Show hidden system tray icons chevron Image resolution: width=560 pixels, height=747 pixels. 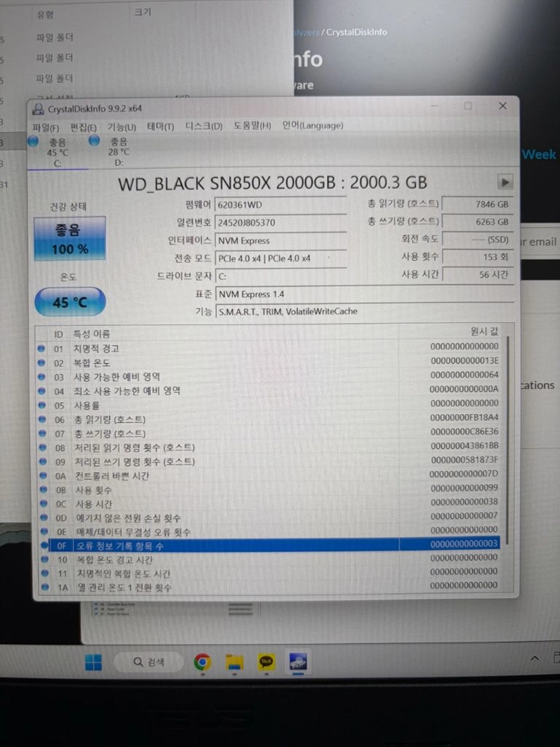pyautogui.click(x=535, y=658)
